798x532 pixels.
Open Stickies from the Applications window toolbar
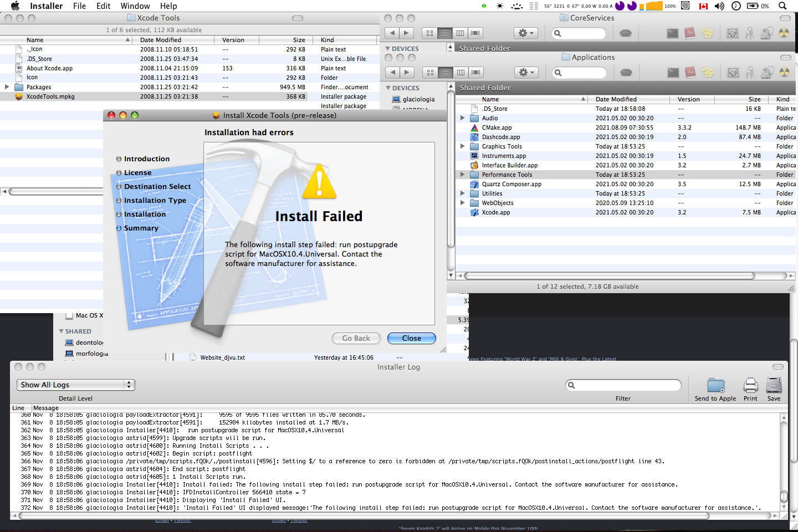[708, 73]
